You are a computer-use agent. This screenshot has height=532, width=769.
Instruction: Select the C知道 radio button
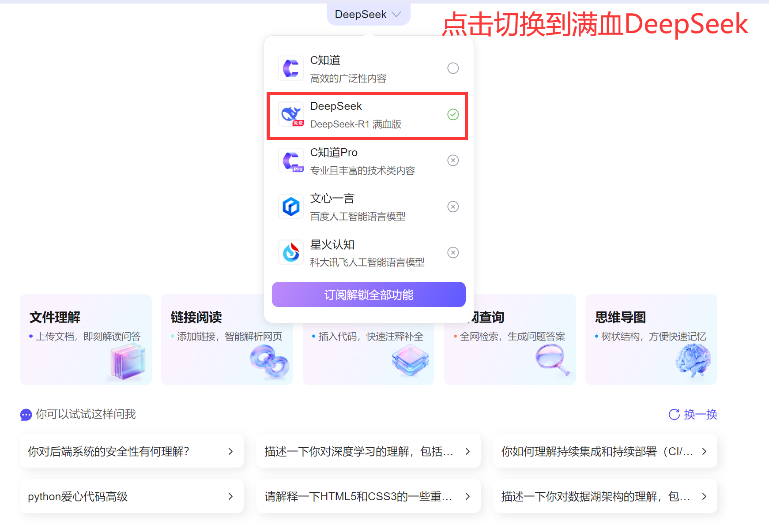pyautogui.click(x=453, y=68)
